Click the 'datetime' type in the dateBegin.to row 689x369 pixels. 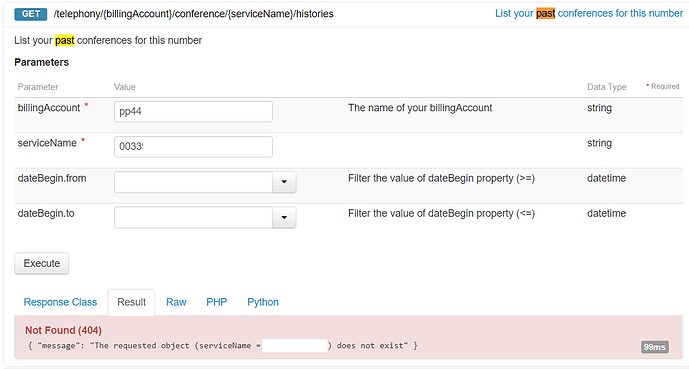[x=606, y=213]
